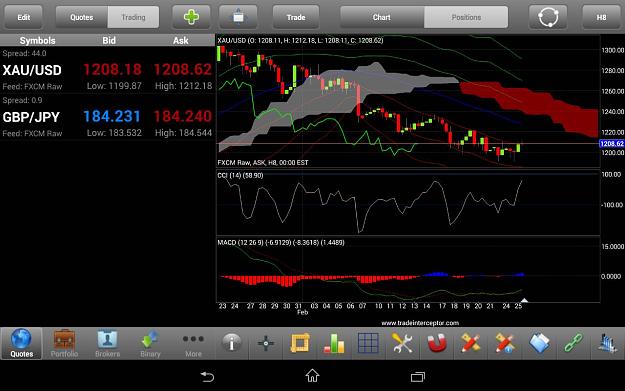This screenshot has height=391, width=625.
Task: Click the Symbols column header
Action: pos(37,40)
